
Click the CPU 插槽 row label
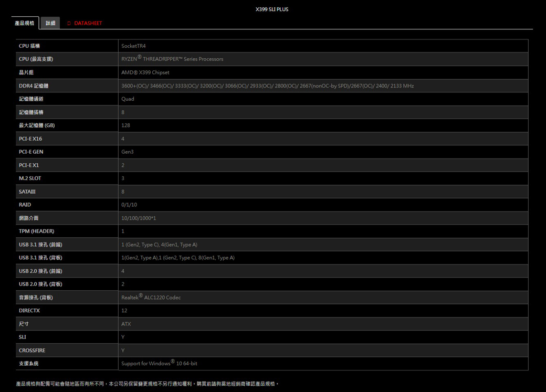click(29, 46)
